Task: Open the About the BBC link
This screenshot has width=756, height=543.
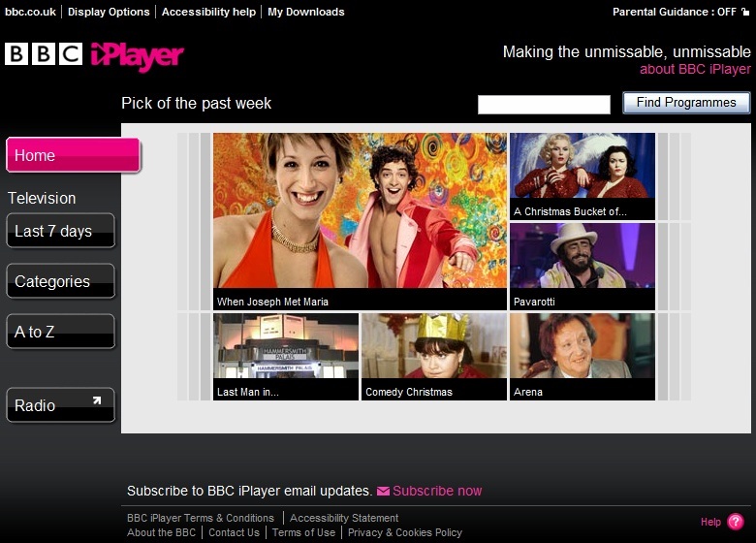Action: [162, 532]
